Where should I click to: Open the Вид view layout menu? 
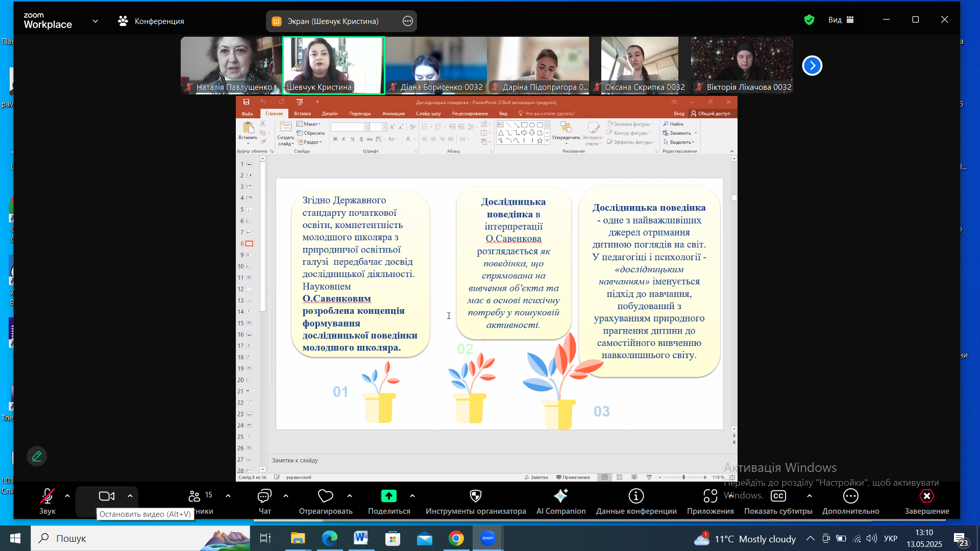(841, 20)
